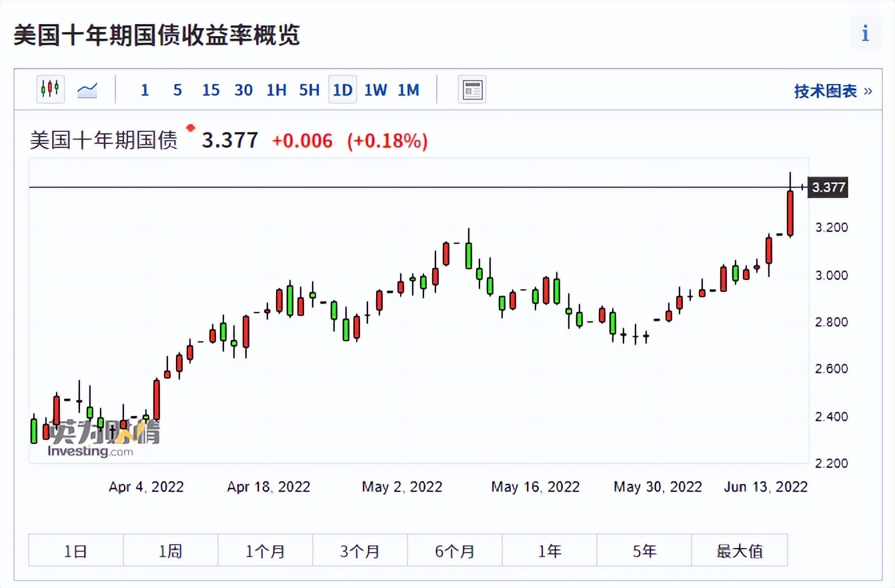Click the tall red candle near 3.377
Screen dimensions: 895x588
coord(790,213)
